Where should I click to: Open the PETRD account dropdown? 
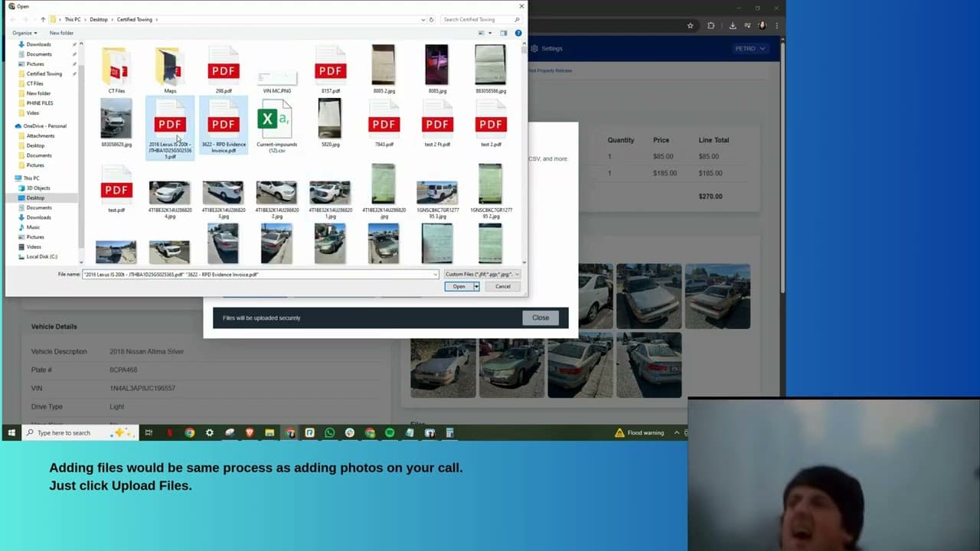(x=749, y=47)
